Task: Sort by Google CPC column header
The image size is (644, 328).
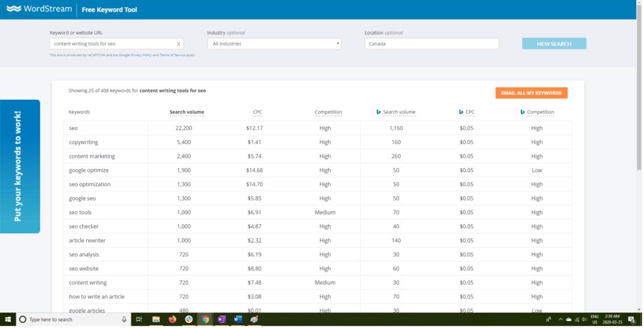Action: 258,112
